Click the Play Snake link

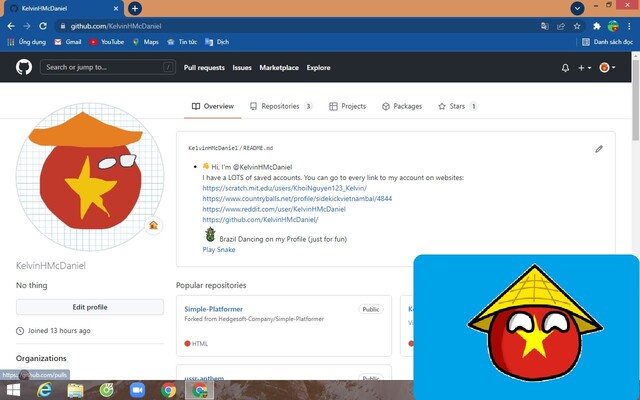coord(219,249)
